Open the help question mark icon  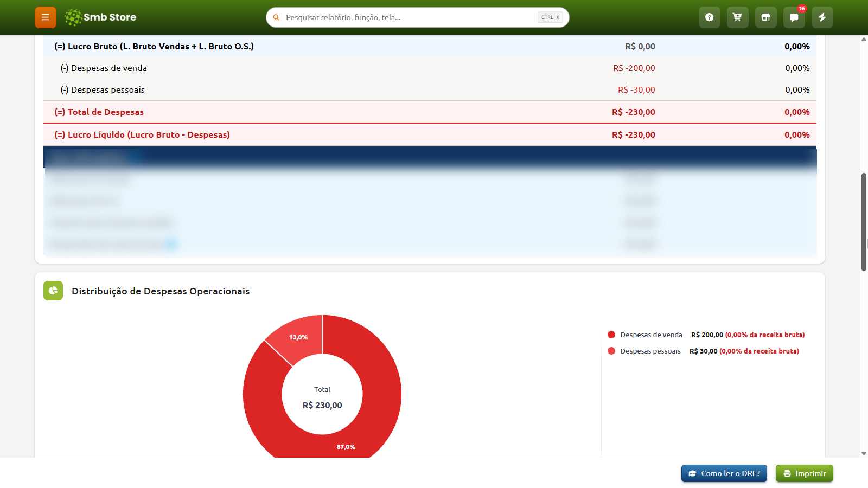tap(710, 17)
